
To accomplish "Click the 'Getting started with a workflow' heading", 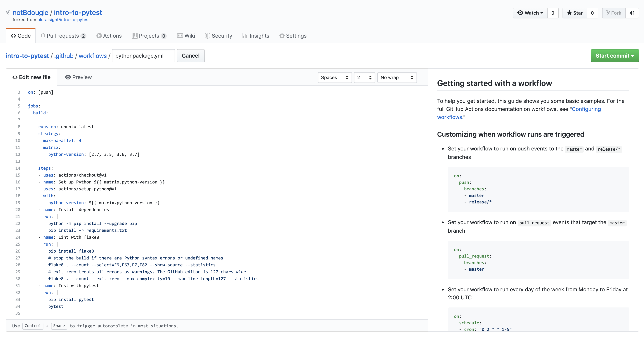I will (x=495, y=83).
